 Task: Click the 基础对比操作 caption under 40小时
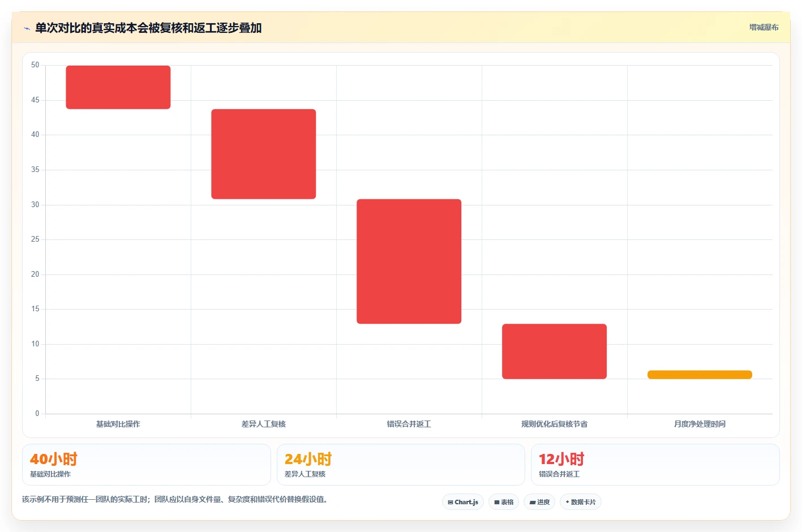click(x=50, y=474)
